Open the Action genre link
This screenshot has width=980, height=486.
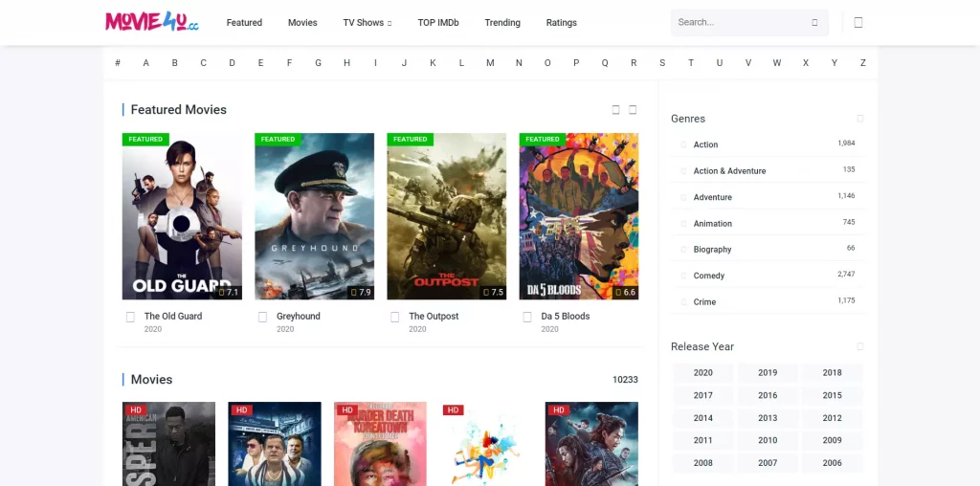(x=705, y=144)
